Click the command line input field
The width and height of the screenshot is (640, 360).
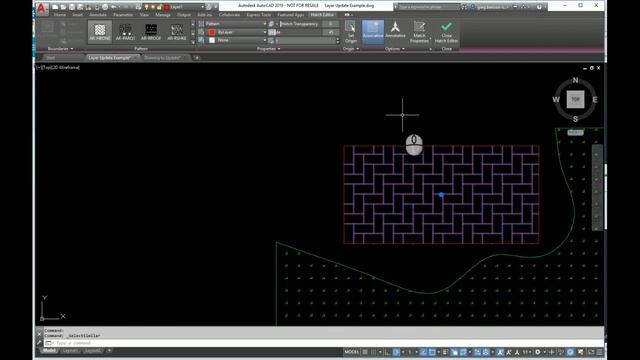tap(324, 343)
